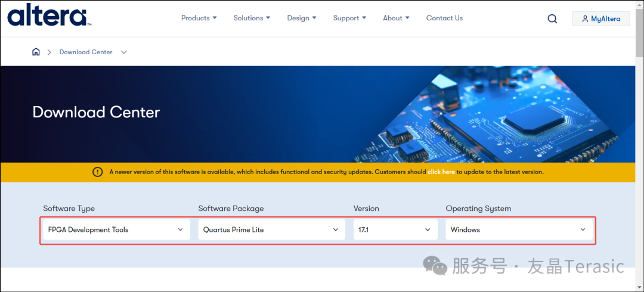The width and height of the screenshot is (644, 292).
Task: Expand the About menu
Action: tap(396, 18)
